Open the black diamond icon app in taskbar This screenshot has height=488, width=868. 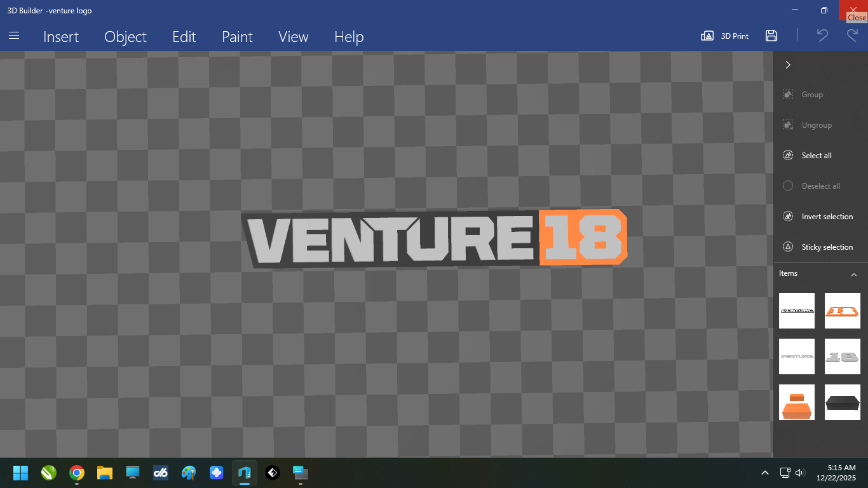click(272, 473)
